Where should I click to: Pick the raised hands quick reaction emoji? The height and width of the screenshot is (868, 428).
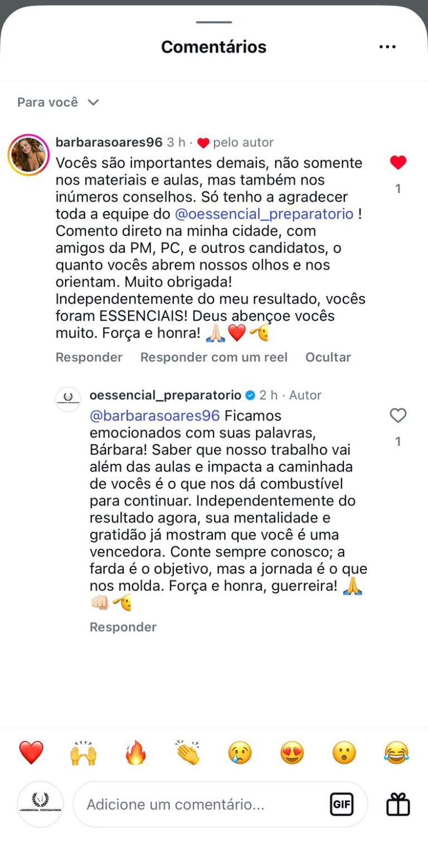click(83, 753)
